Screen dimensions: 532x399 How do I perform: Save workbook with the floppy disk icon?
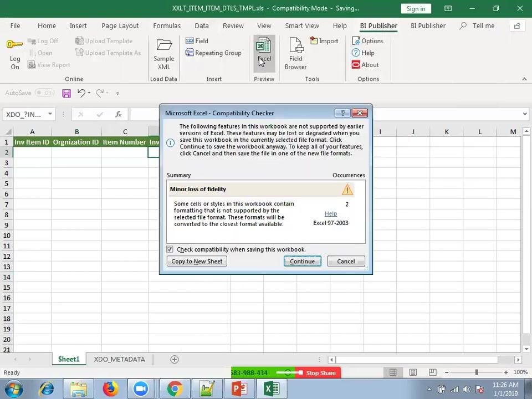click(x=66, y=93)
